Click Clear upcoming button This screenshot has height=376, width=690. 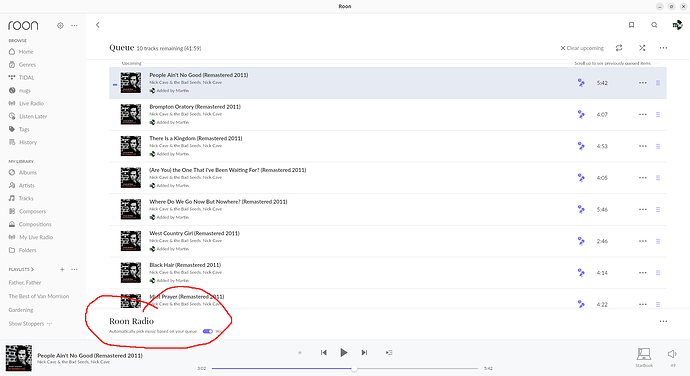coord(582,48)
